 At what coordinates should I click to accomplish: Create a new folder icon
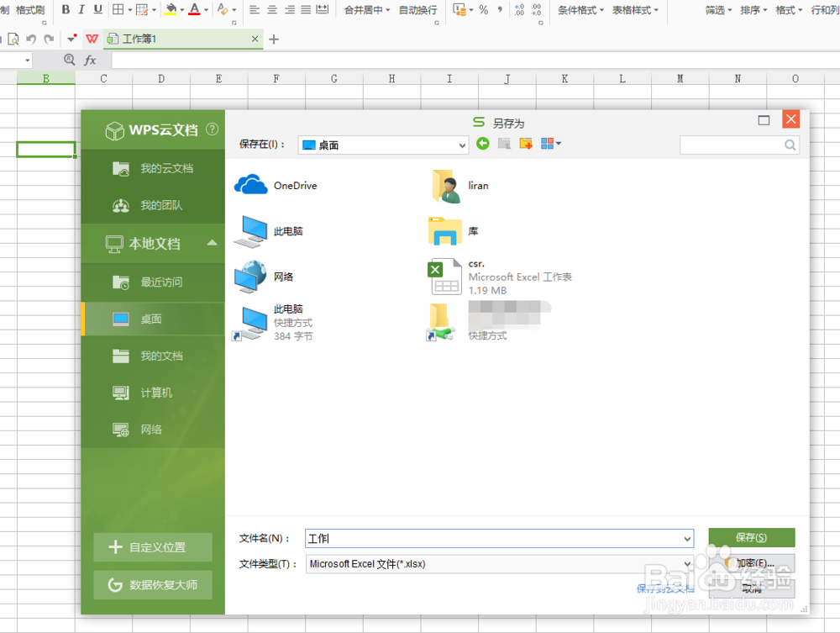(526, 144)
